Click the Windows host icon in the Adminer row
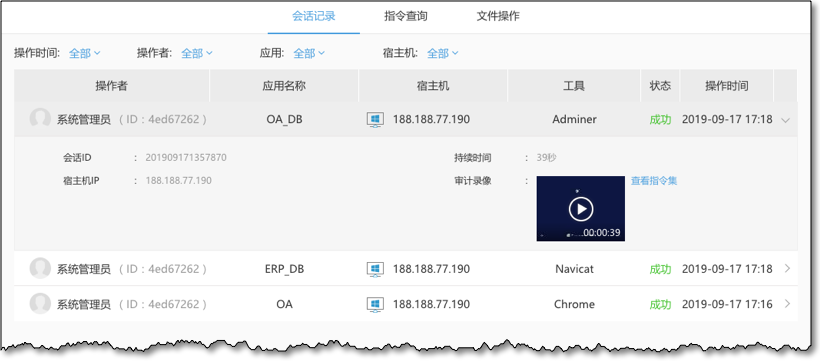Image resolution: width=820 pixels, height=361 pixels. pos(375,120)
